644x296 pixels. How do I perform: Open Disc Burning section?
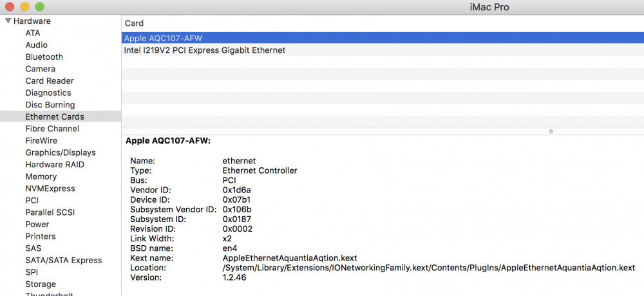point(50,104)
